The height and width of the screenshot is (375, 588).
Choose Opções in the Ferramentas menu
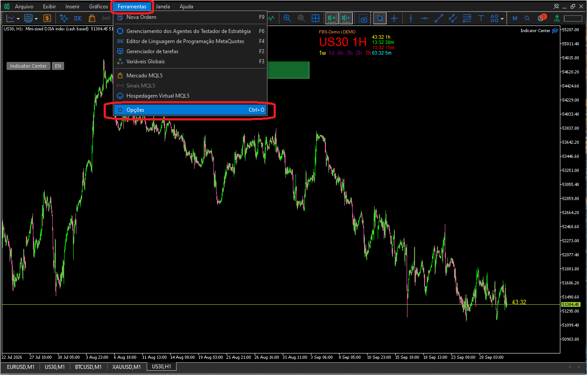190,110
